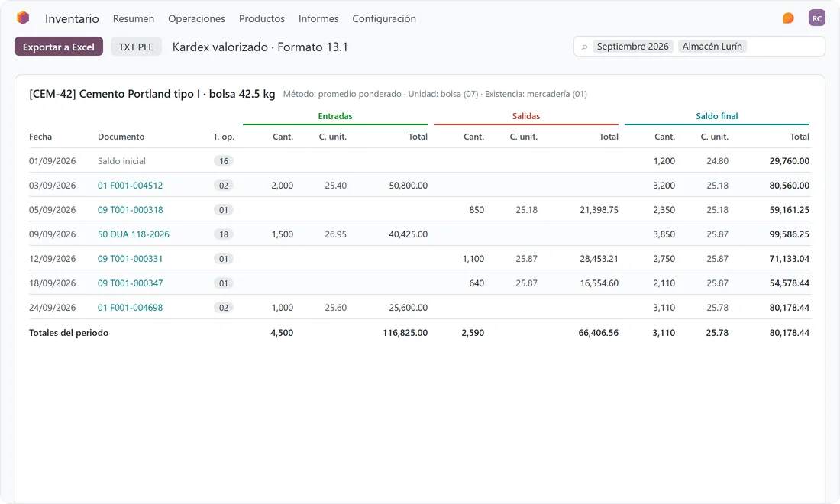Click the search magnifier icon
The image size is (840, 504).
[x=584, y=47]
